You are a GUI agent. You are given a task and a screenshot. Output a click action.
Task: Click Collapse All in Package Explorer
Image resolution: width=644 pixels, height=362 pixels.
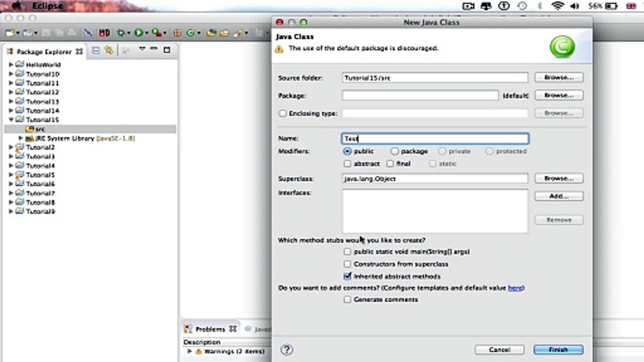(96, 51)
